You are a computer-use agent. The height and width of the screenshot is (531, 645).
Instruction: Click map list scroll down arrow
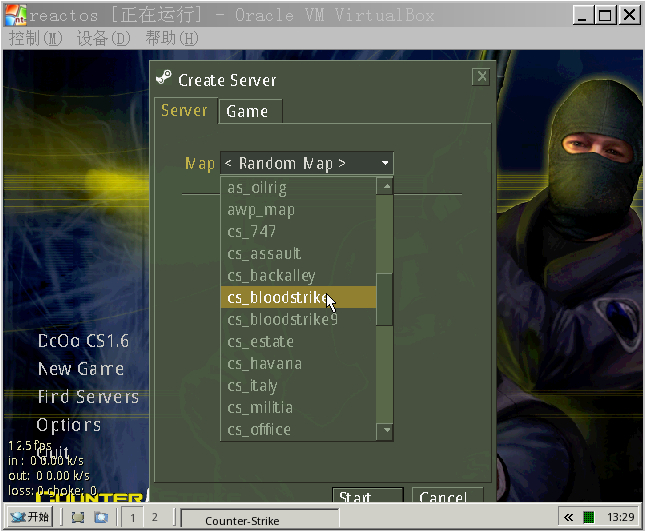(385, 431)
